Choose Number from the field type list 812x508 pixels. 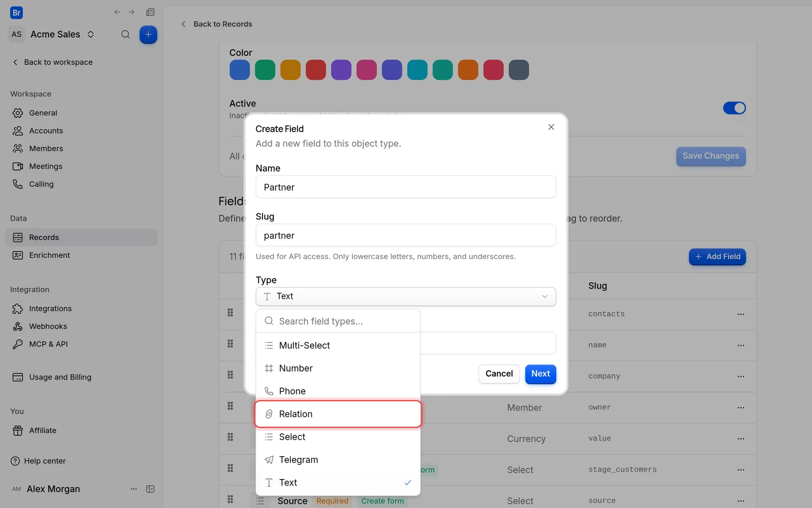point(338,368)
